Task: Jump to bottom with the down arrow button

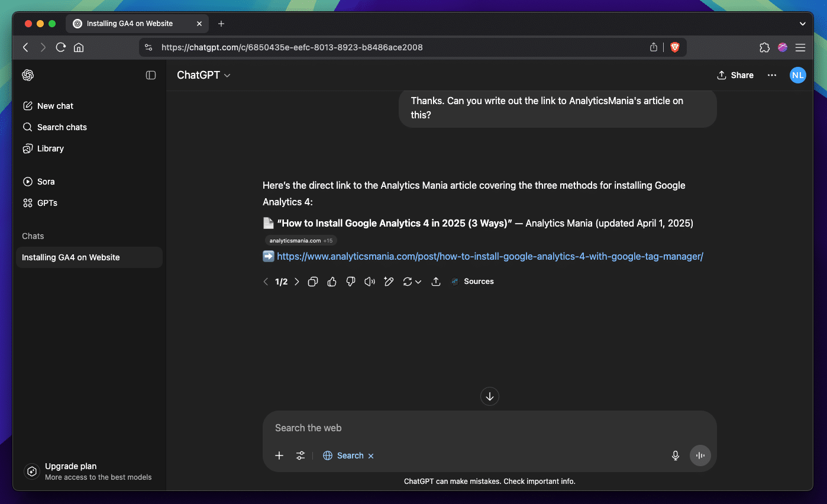Action: click(490, 396)
